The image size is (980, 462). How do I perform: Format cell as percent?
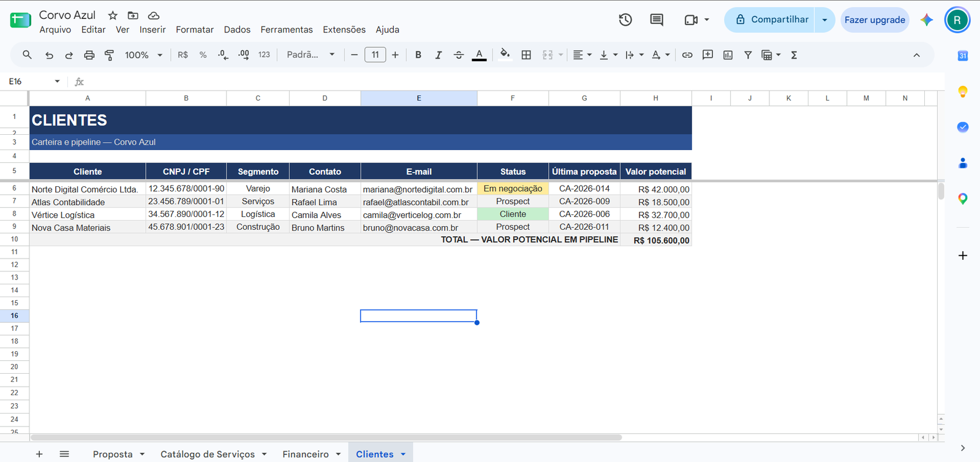coord(203,55)
